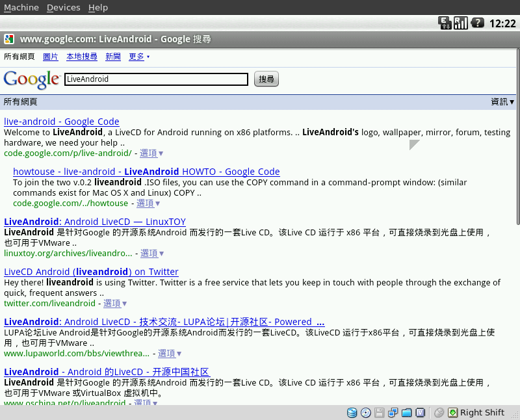
Task: Open the Devices menu
Action: [x=63, y=7]
